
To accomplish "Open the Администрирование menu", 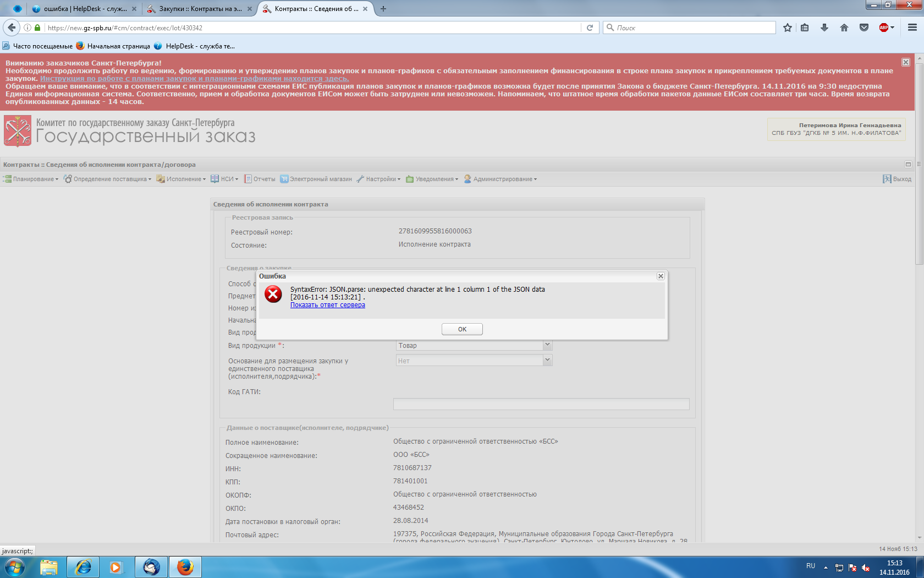I will (500, 179).
